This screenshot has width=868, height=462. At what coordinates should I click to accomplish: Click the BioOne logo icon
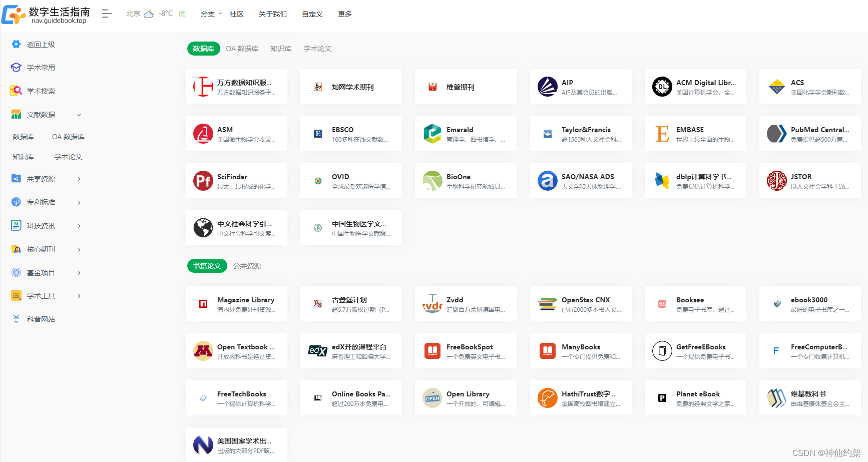[x=432, y=181]
